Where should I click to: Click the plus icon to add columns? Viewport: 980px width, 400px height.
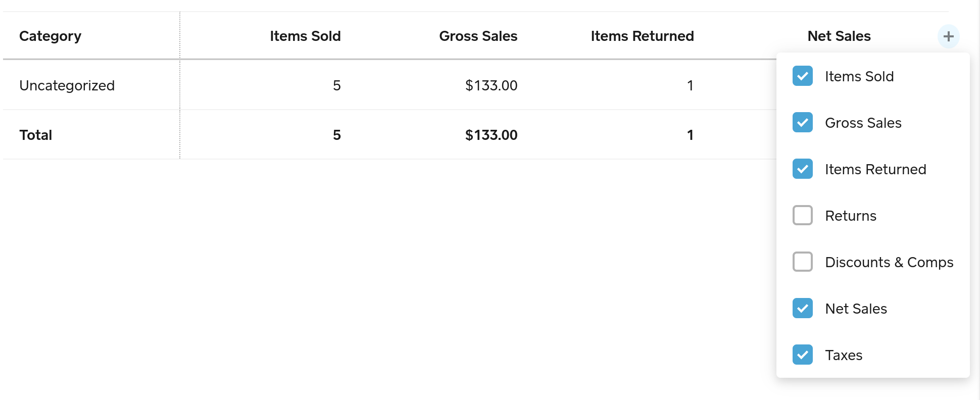tap(948, 36)
